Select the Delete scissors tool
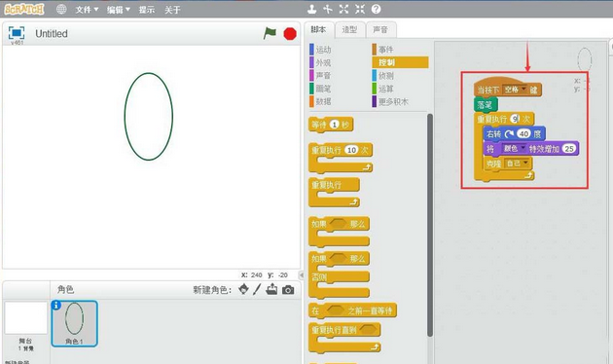613x364 pixels. click(x=328, y=9)
